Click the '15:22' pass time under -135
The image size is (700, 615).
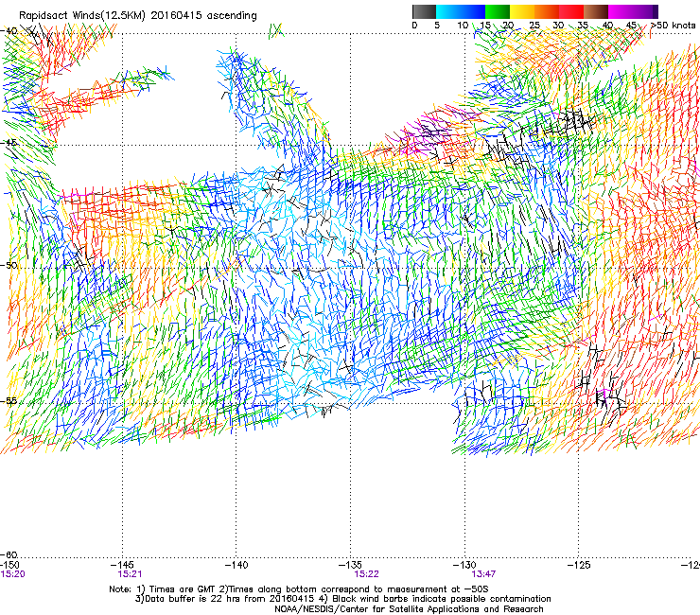(366, 574)
